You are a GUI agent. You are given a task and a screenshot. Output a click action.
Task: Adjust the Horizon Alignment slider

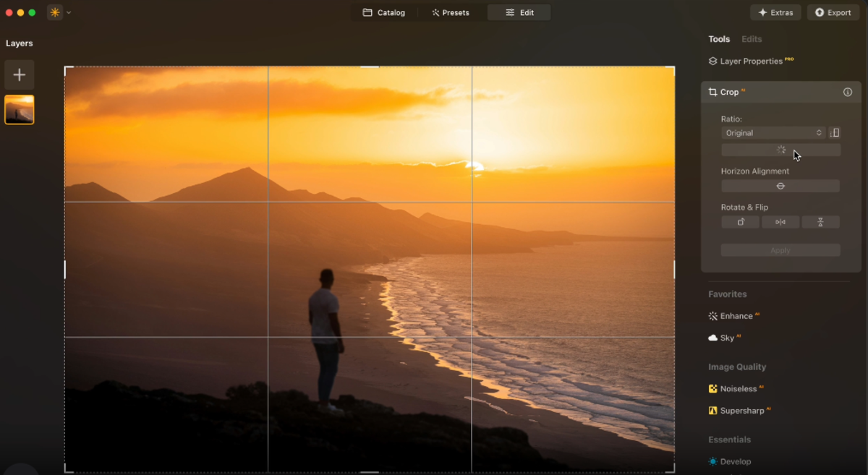tap(780, 186)
